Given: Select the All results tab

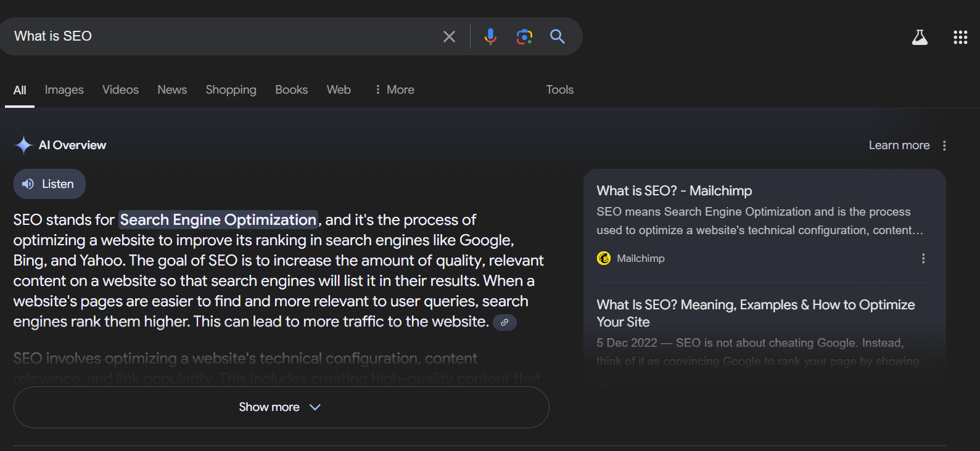Looking at the screenshot, I should tap(20, 90).
